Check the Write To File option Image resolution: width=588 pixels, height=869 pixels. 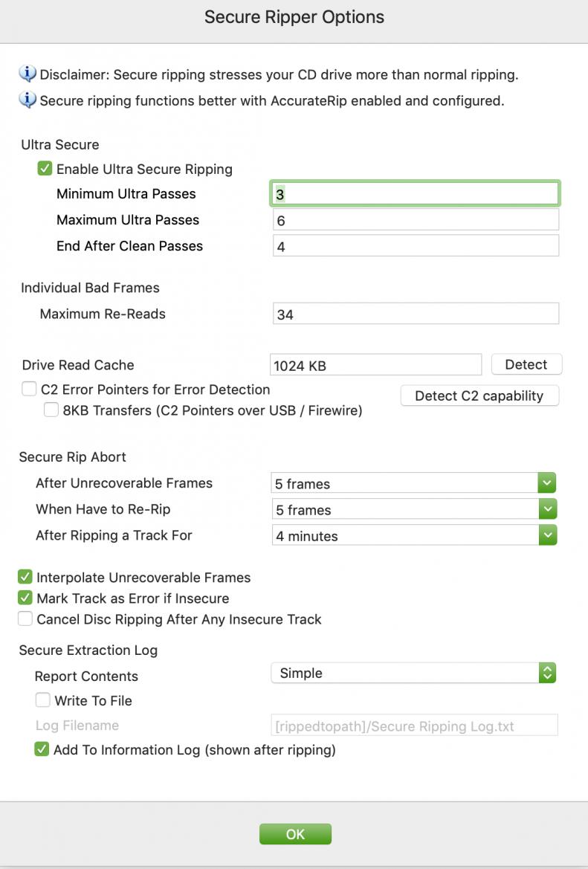(x=43, y=700)
